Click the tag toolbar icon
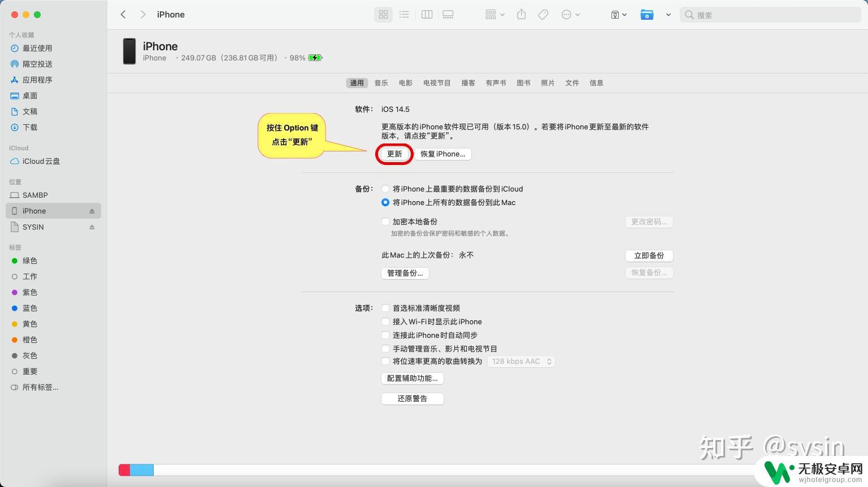This screenshot has height=487, width=868. coord(543,15)
